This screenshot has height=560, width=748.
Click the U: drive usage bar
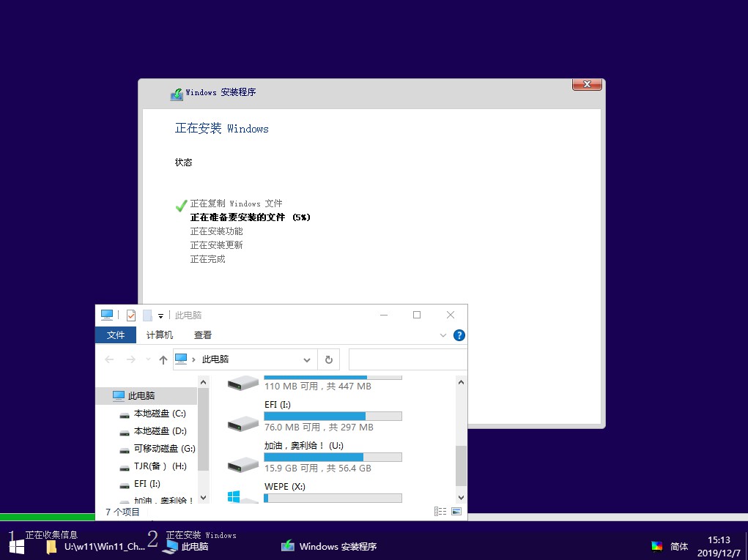pos(333,457)
